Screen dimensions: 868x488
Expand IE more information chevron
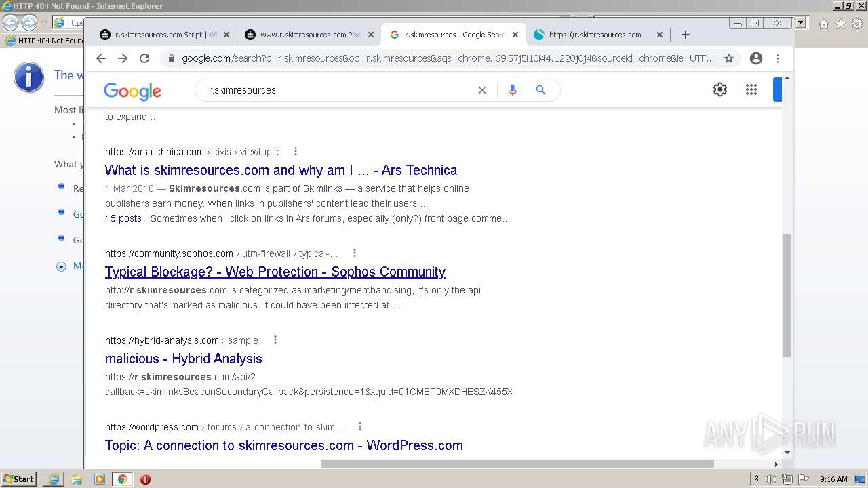(x=61, y=266)
